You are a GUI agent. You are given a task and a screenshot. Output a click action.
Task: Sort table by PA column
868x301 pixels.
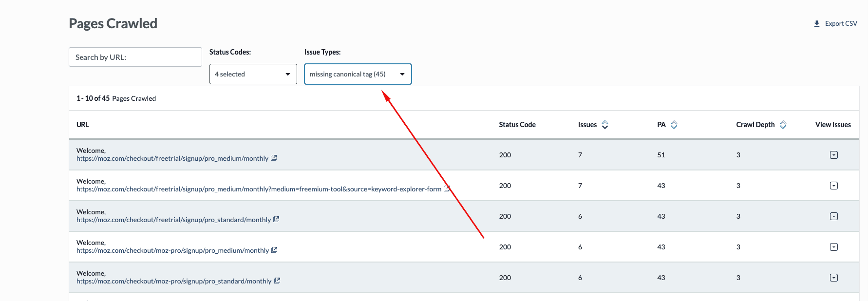tap(674, 125)
